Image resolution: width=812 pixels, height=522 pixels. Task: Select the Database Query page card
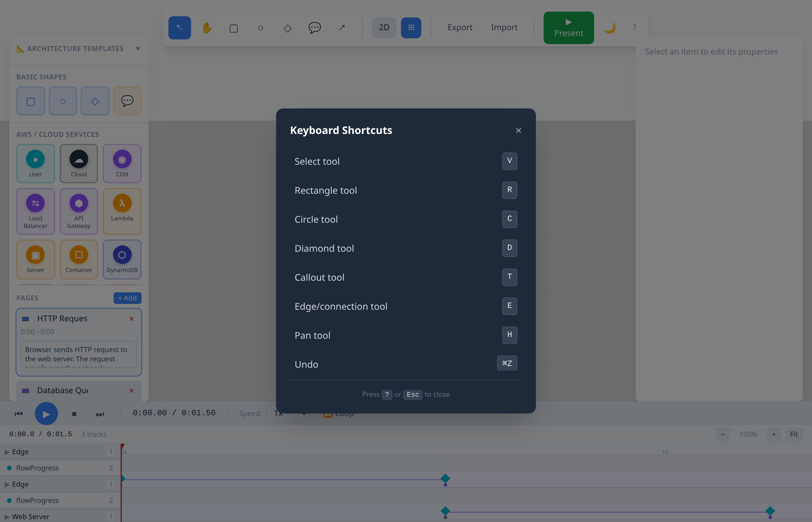coord(79,391)
